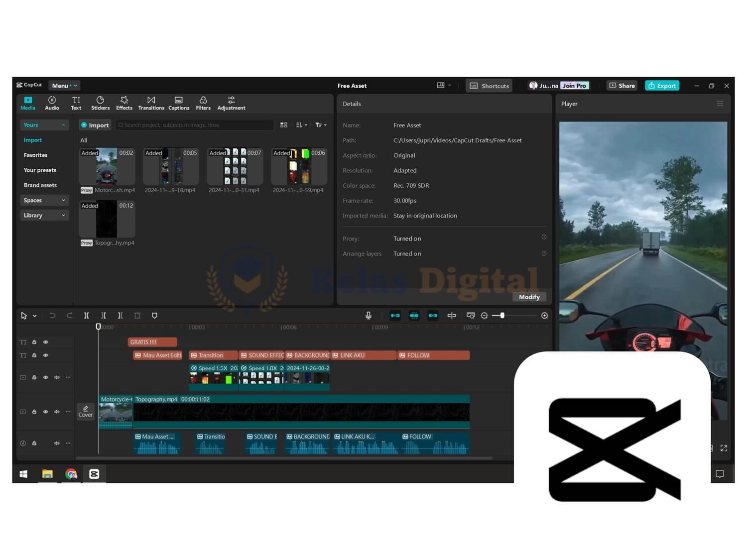Screen dimensions: 747x560
Task: Undo the last timeline edit
Action: [52, 316]
